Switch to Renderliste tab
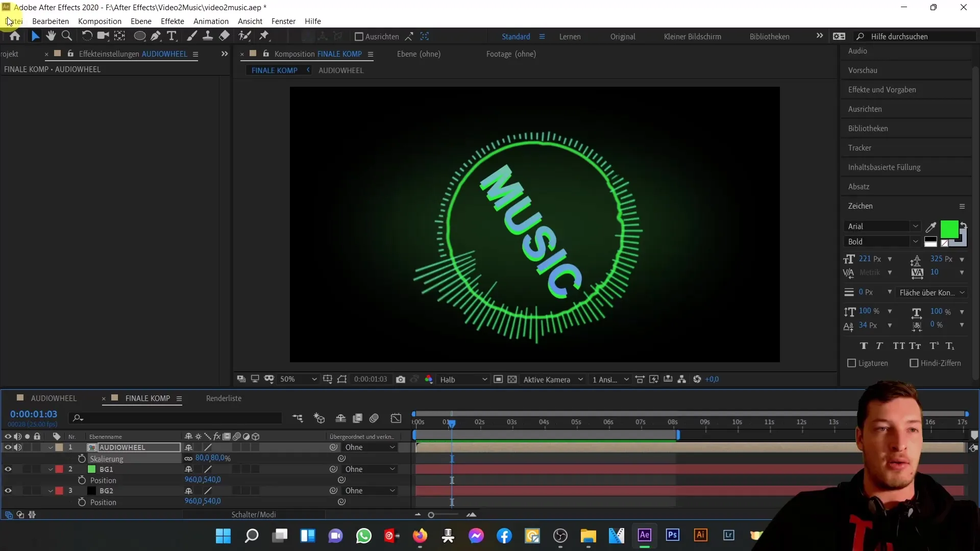 click(224, 398)
